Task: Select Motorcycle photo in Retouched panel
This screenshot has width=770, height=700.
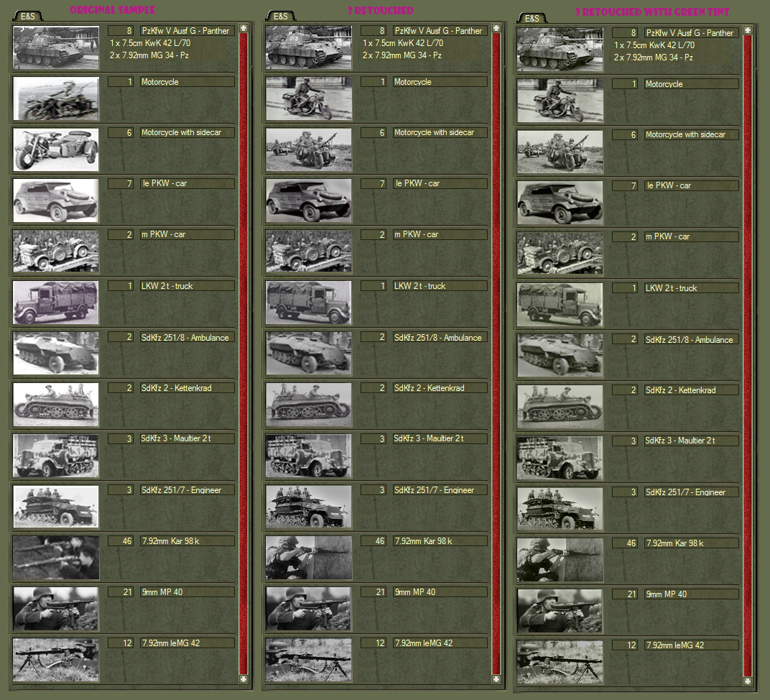Action: coord(309,98)
